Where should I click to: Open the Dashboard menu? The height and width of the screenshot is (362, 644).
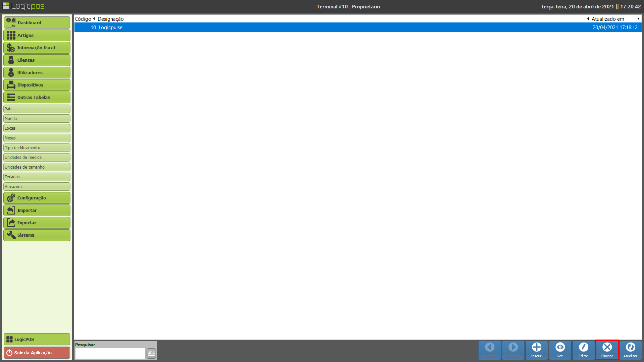pyautogui.click(x=37, y=22)
